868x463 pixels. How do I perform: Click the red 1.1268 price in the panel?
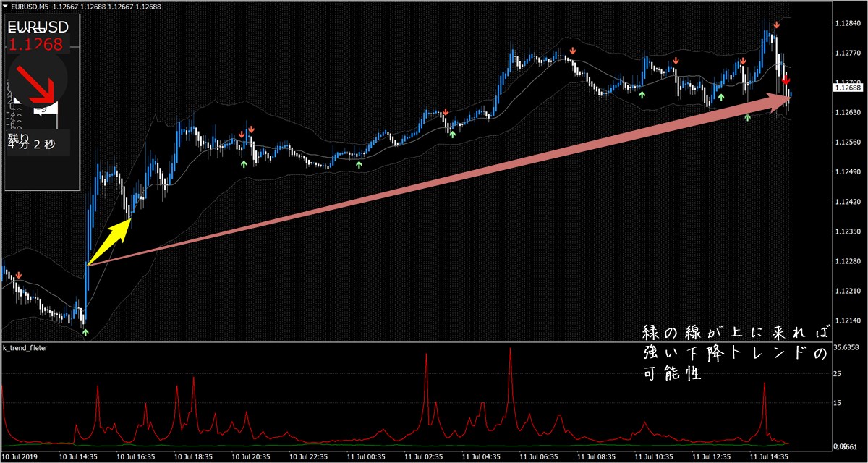[36, 45]
